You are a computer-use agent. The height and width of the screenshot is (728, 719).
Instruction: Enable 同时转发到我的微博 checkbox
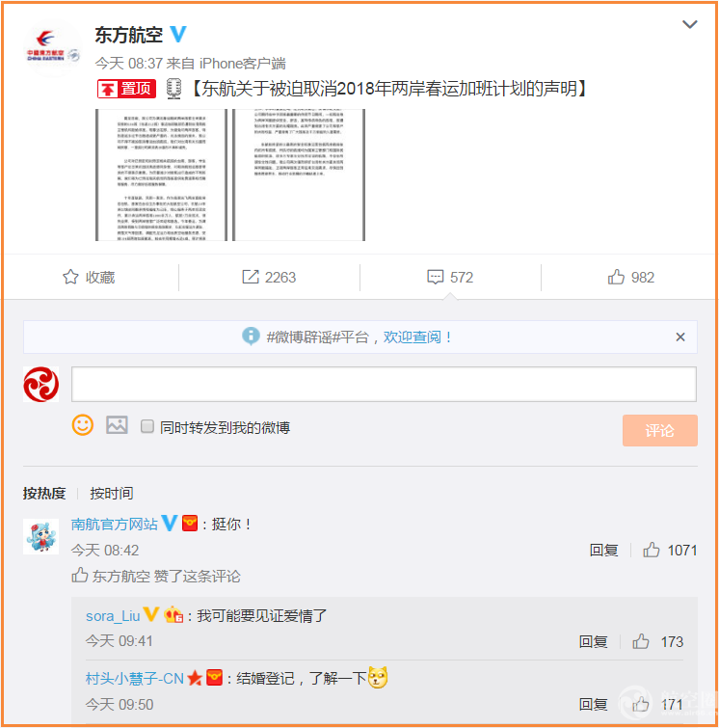click(x=147, y=426)
